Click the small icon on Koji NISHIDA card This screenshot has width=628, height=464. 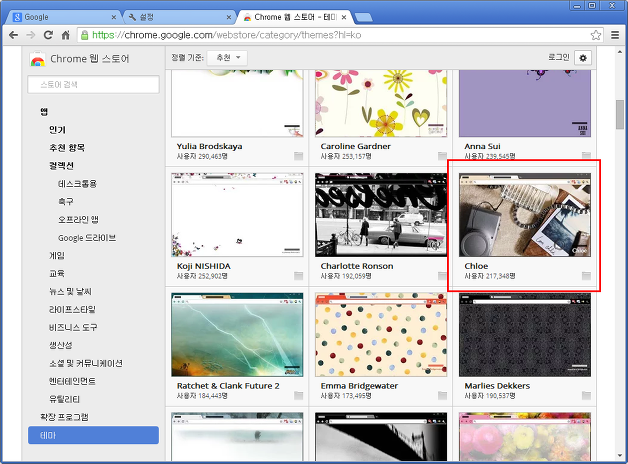pyautogui.click(x=298, y=276)
